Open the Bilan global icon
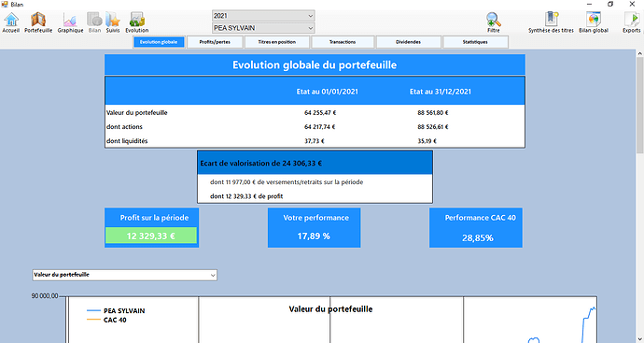The image size is (644, 343). pyautogui.click(x=594, y=22)
